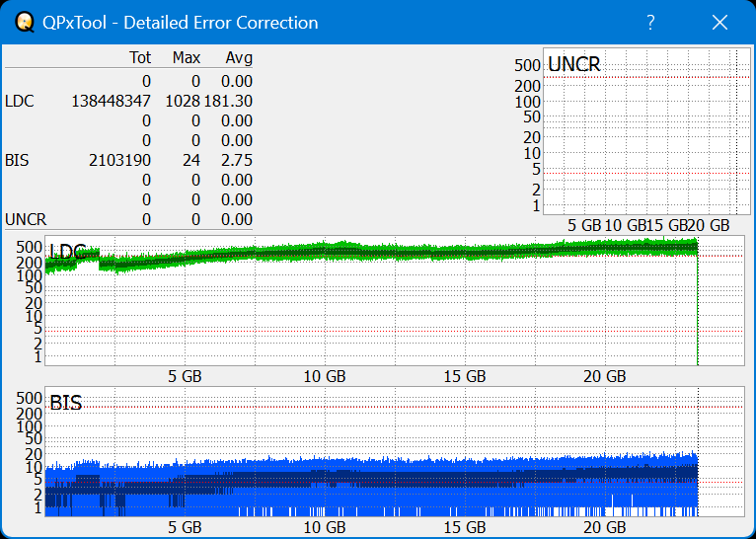Click the BIS row label in table

tap(17, 161)
